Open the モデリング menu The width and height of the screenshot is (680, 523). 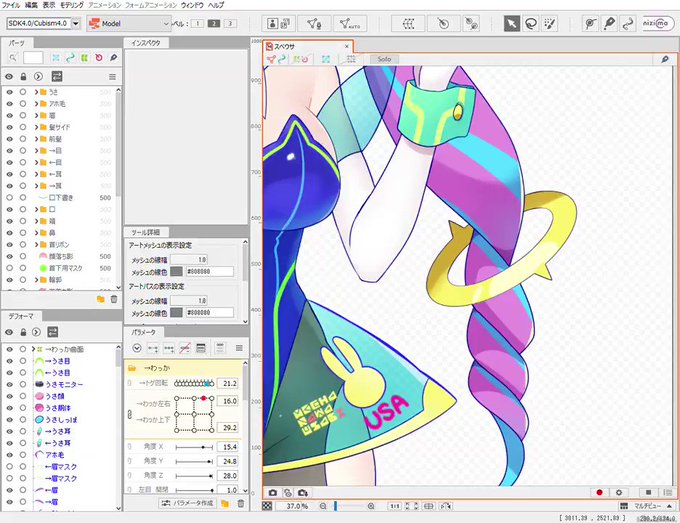click(72, 5)
